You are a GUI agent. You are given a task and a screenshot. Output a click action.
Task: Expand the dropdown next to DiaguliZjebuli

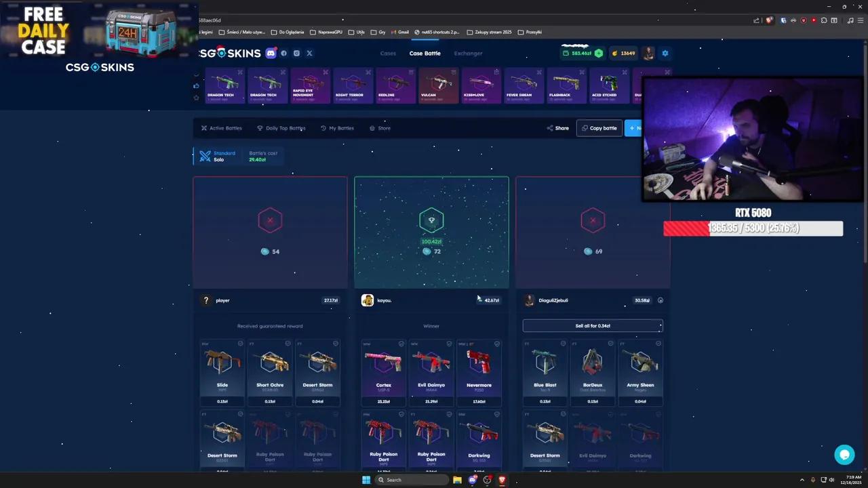click(x=660, y=300)
